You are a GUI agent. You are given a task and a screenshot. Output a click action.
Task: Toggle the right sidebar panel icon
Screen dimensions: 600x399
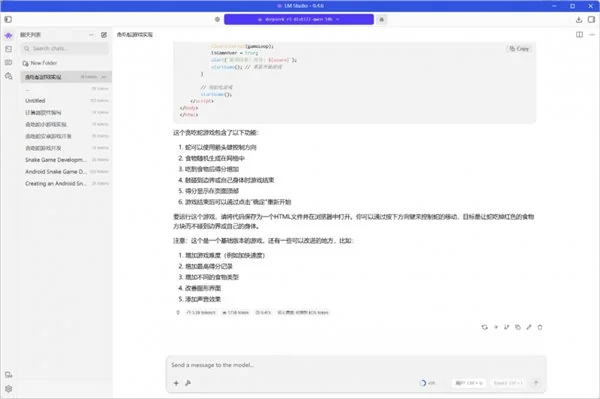[591, 20]
